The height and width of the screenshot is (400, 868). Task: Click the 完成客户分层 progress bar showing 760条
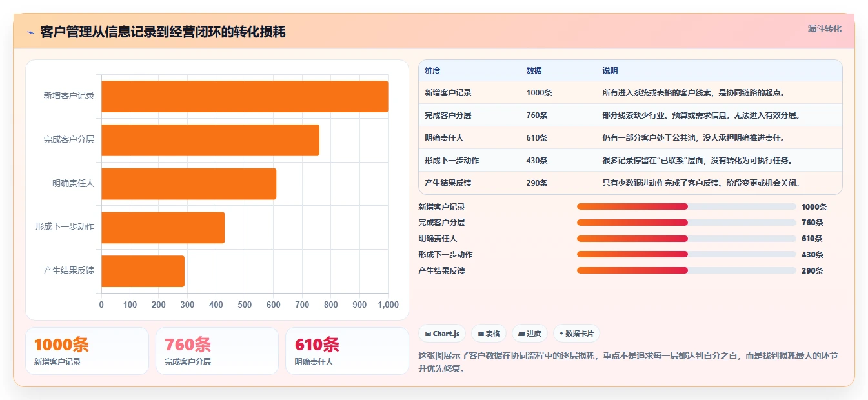click(x=686, y=223)
